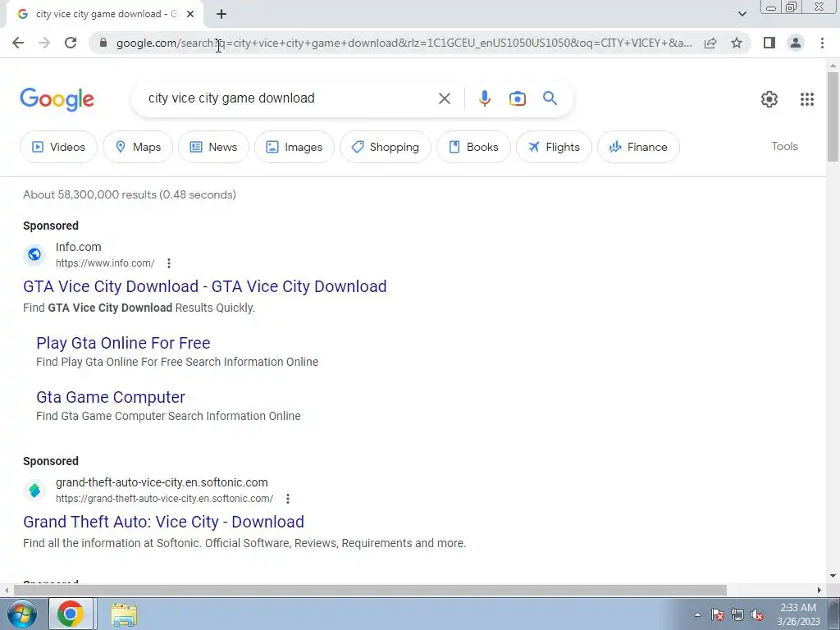Open the search Tools options
This screenshot has height=630, width=840.
coord(784,146)
